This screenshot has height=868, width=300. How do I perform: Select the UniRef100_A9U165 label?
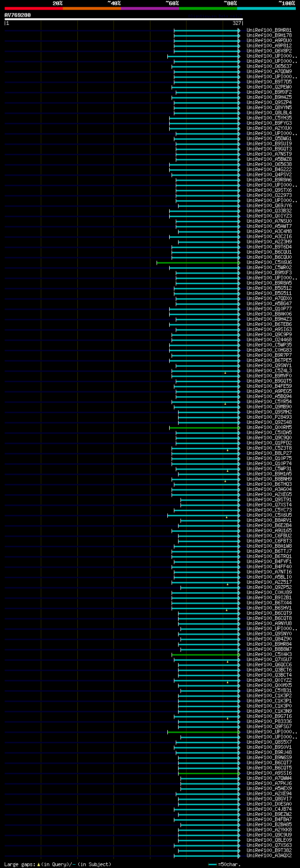click(x=269, y=531)
